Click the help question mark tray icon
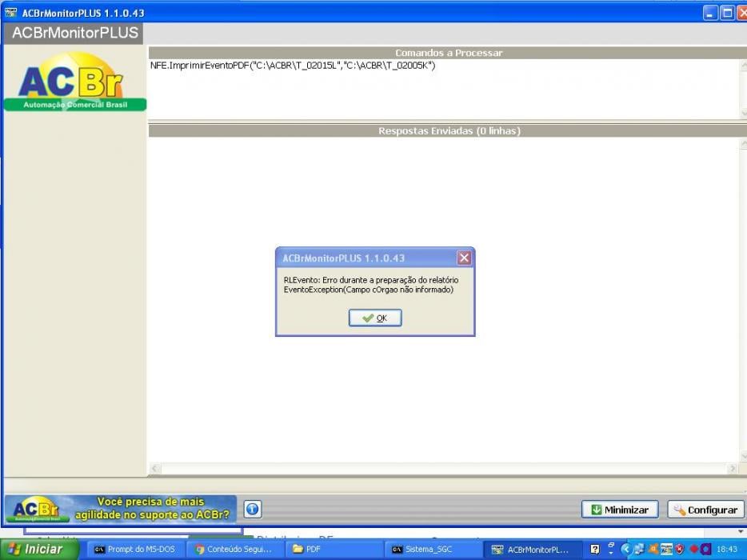 [x=595, y=549]
